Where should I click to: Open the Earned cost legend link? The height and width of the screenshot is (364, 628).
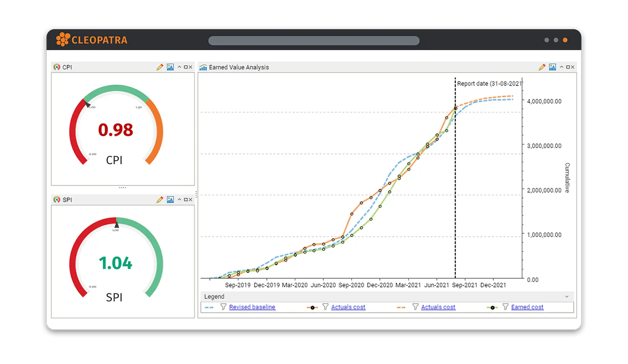coord(527,307)
